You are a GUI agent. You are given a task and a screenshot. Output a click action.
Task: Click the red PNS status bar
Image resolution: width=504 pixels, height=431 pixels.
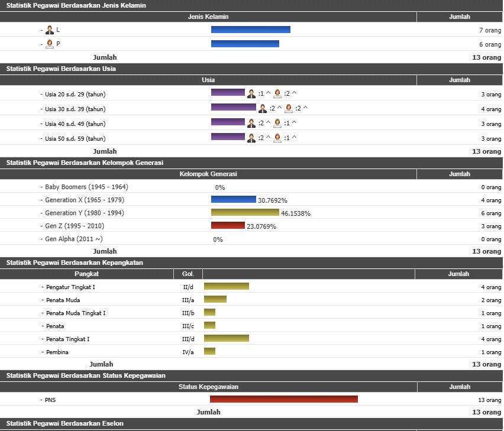pos(283,400)
